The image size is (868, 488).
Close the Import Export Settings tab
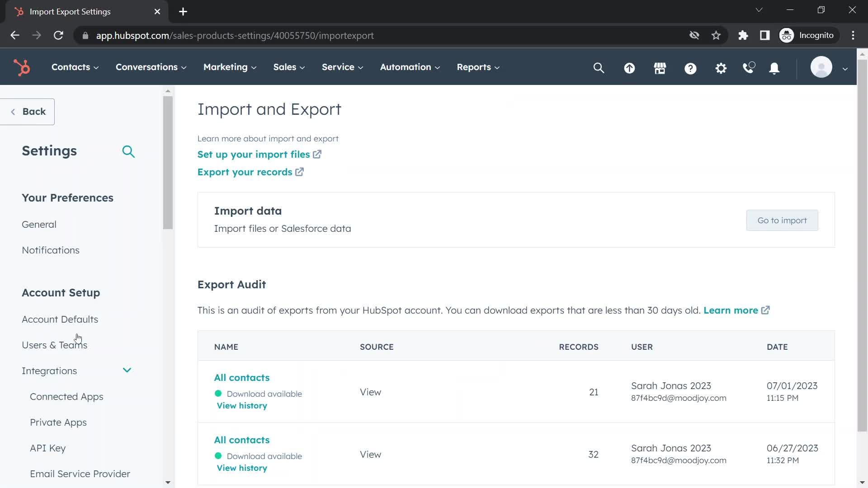pos(157,12)
